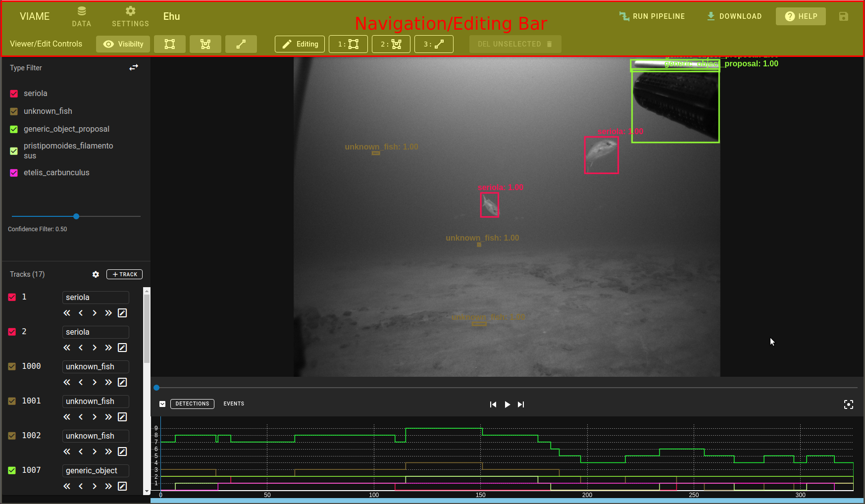Image resolution: width=865 pixels, height=504 pixels.
Task: Click the Ehu dataset name
Action: click(x=172, y=16)
